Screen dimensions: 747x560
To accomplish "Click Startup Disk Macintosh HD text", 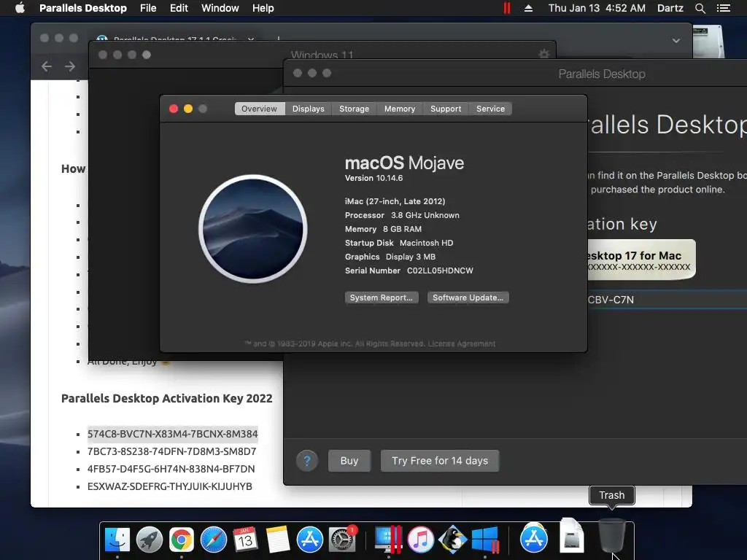I will click(399, 243).
